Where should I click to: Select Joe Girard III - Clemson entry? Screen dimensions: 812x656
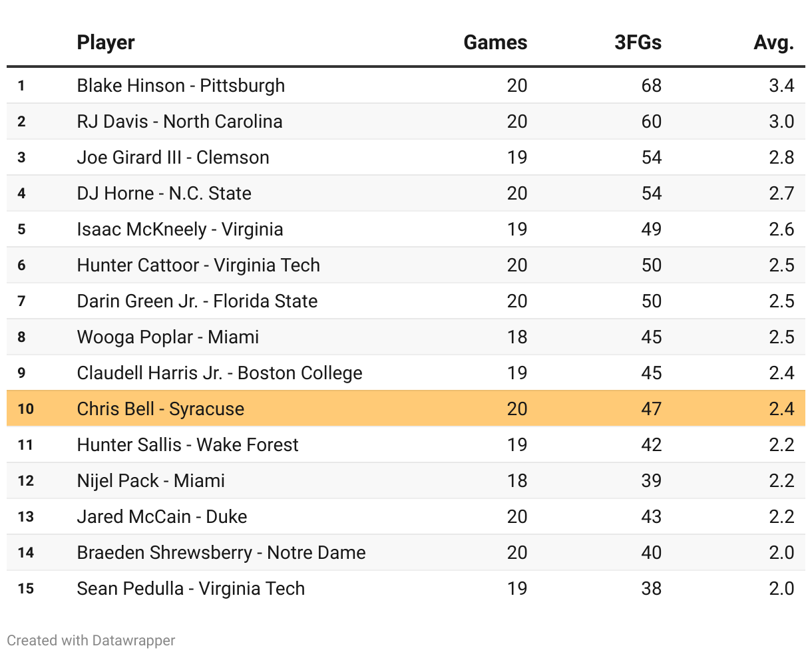click(173, 158)
